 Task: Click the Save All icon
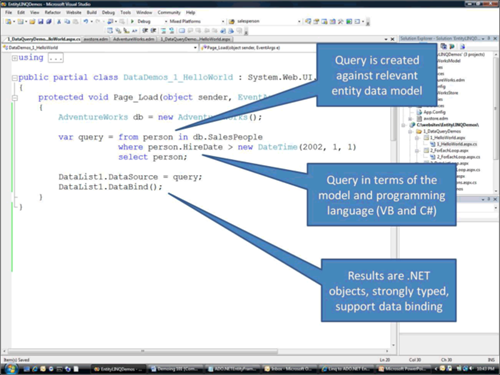[49, 22]
